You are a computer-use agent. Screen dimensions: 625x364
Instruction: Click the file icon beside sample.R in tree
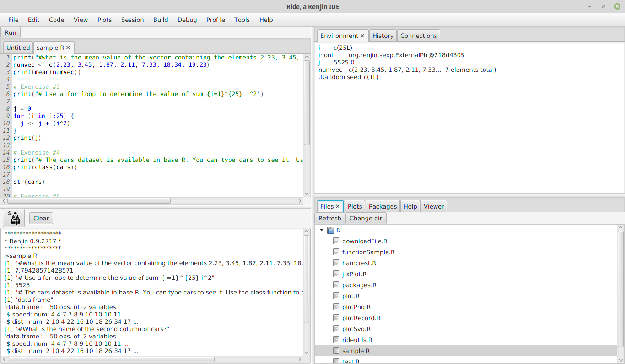tap(336, 351)
